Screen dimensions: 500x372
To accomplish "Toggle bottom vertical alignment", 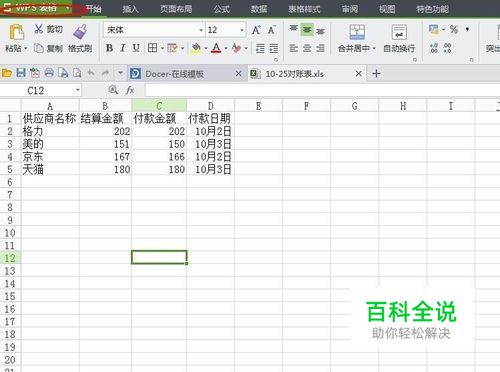I will tap(320, 31).
